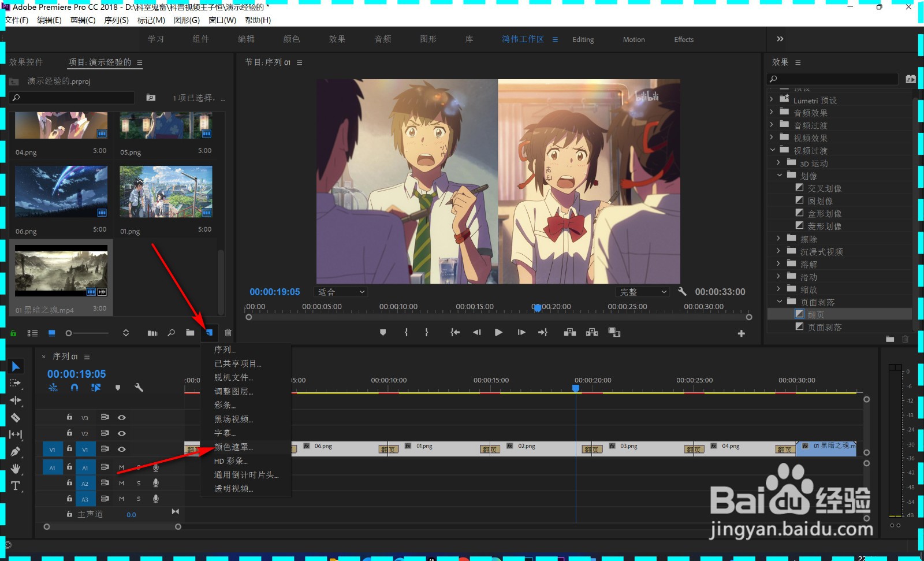
Task: Toggle Linked Selection in timeline
Action: click(x=96, y=388)
